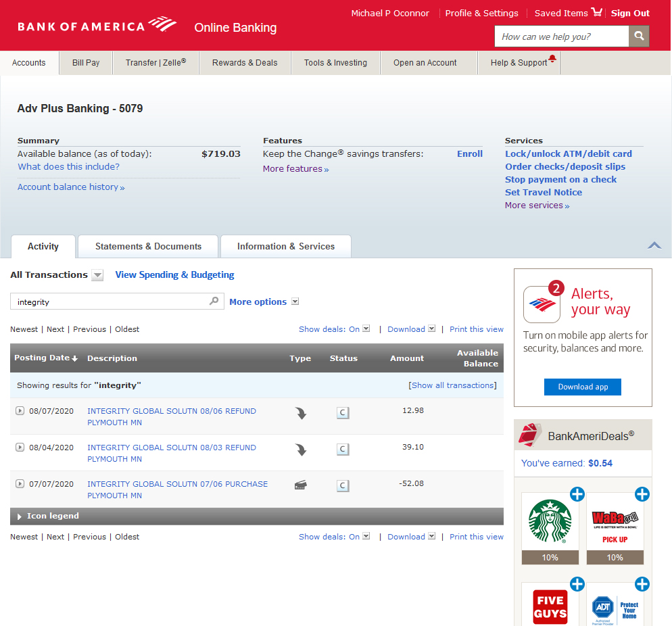The height and width of the screenshot is (626, 672).
Task: Open the Transfer | Zelle menu tab
Action: [x=155, y=63]
